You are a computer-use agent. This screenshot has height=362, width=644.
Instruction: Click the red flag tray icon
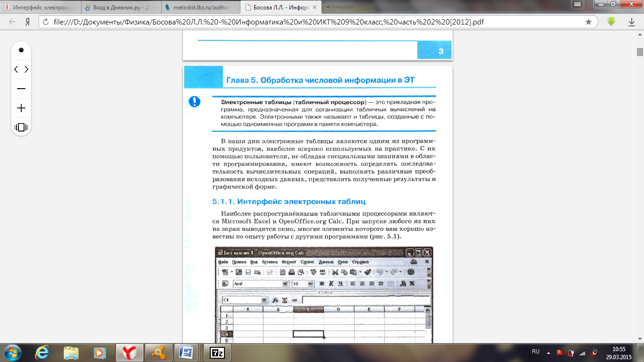[x=560, y=352]
